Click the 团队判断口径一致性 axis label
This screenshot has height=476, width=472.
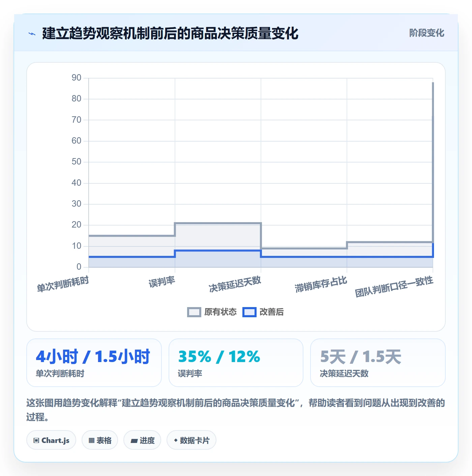point(394,287)
